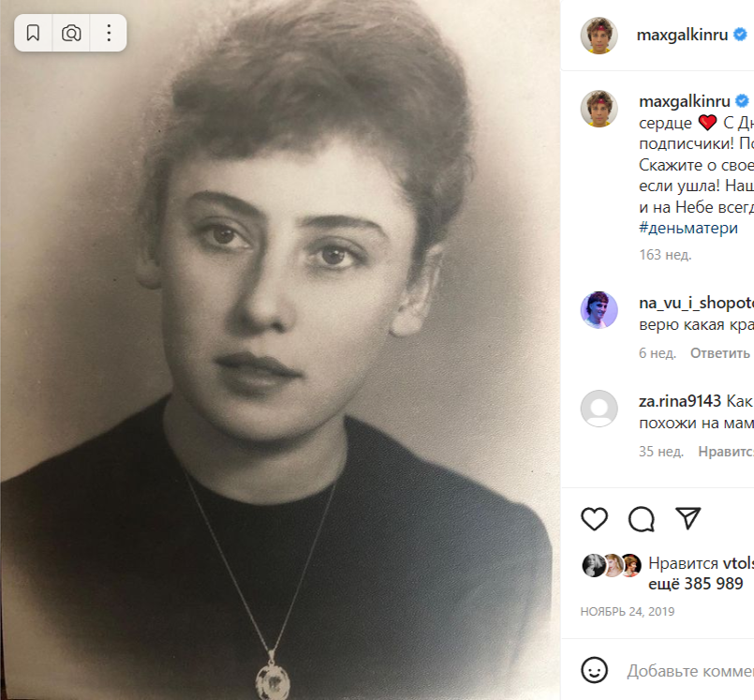The image size is (754, 700).
Task: Click the maxgalkinru avatar in the post header
Action: (599, 35)
